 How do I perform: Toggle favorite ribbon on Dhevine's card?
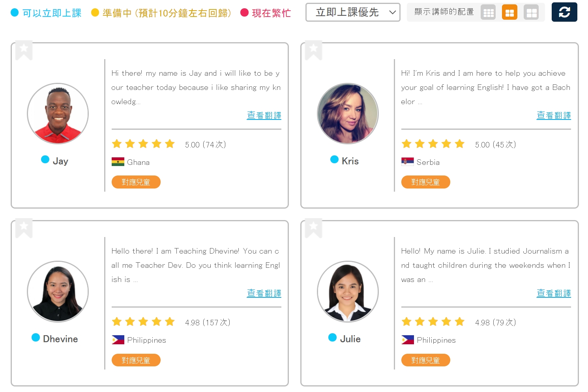coord(24,228)
